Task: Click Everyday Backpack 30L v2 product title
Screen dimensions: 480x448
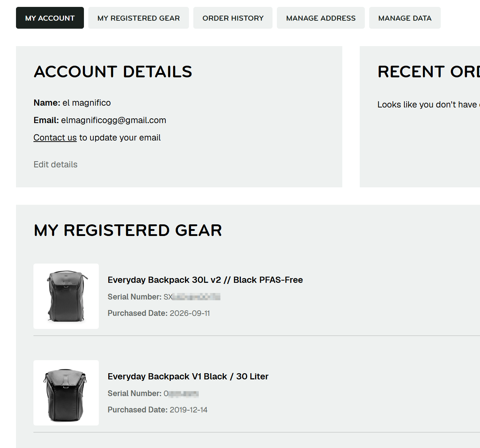Action: (x=205, y=280)
